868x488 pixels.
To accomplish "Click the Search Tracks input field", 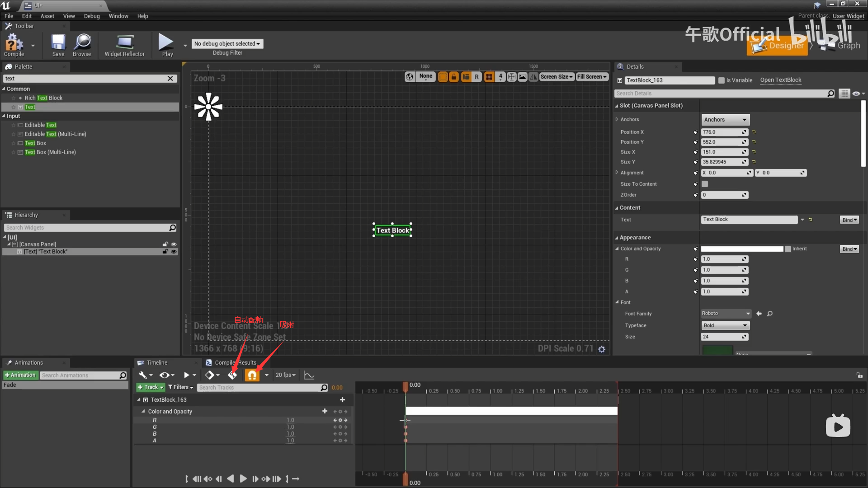I will click(259, 388).
